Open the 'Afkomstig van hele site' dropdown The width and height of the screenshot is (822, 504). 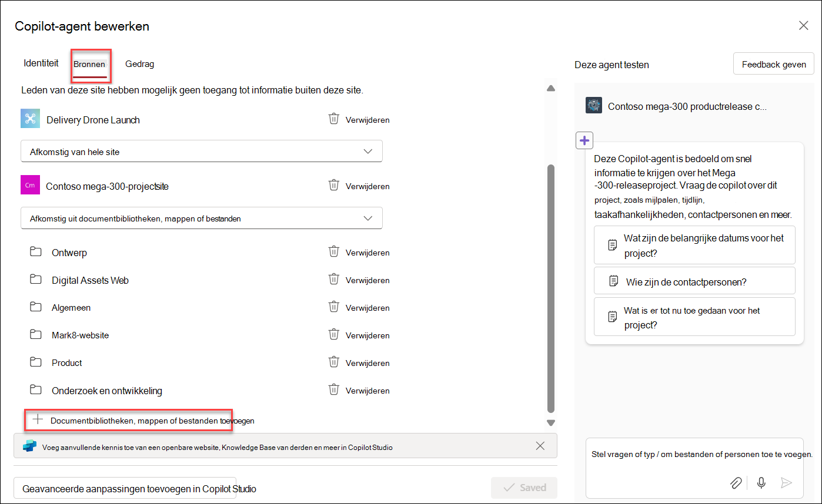[x=202, y=151]
